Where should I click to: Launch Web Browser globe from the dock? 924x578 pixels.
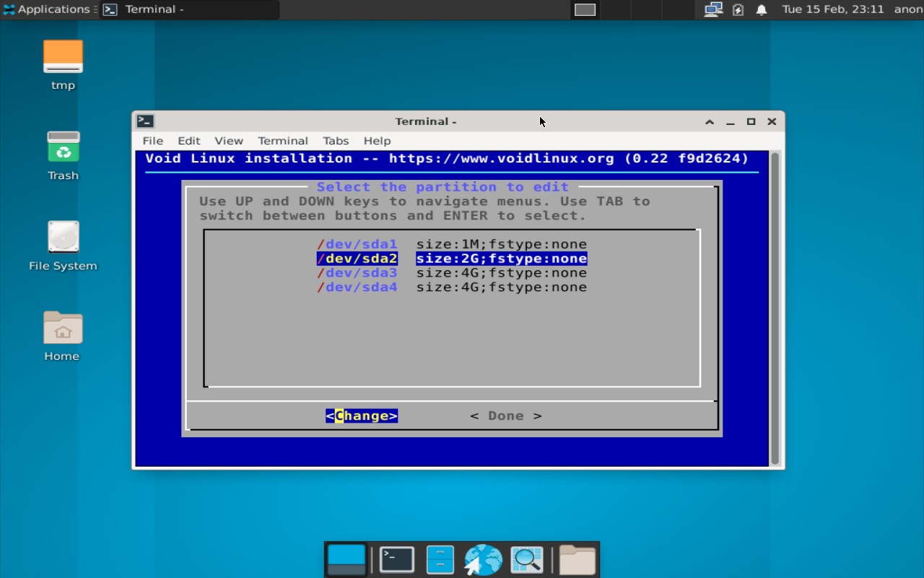pos(483,560)
